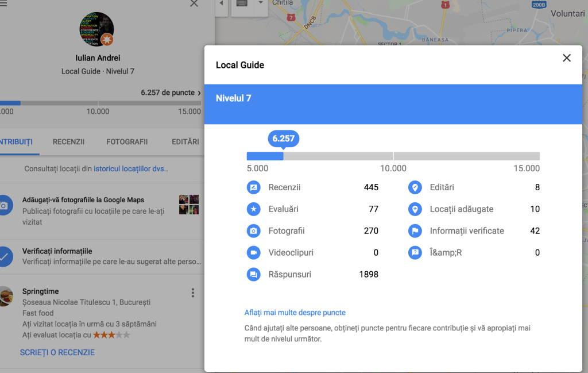Screen dimensions: 588x373
Task: Open 'Aflați mai multe despre puncte' link
Action: coord(295,313)
